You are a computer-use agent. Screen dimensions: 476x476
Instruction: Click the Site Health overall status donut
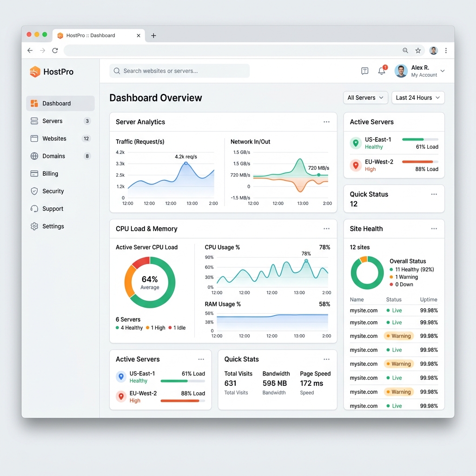click(367, 272)
